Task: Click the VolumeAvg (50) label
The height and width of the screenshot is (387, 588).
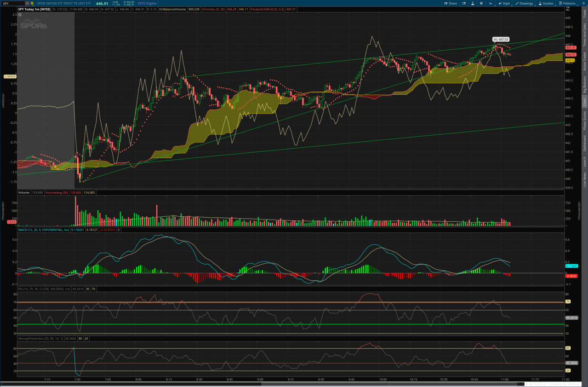Action: 56,193
